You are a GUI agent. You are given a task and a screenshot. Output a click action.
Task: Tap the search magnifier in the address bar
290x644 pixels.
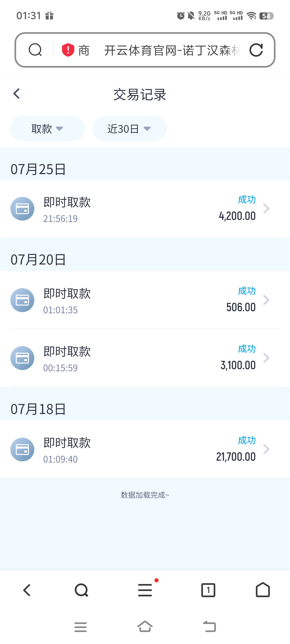[35, 50]
